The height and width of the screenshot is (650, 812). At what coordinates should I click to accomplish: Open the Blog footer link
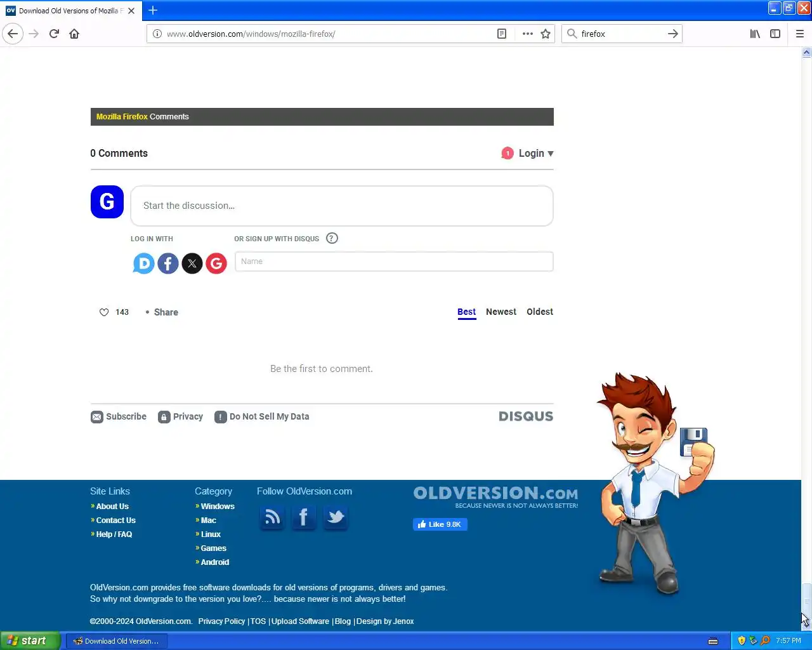click(x=343, y=621)
